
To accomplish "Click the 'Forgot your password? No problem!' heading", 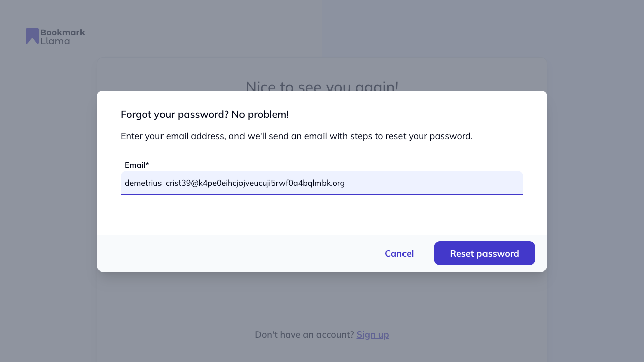I will [x=204, y=114].
